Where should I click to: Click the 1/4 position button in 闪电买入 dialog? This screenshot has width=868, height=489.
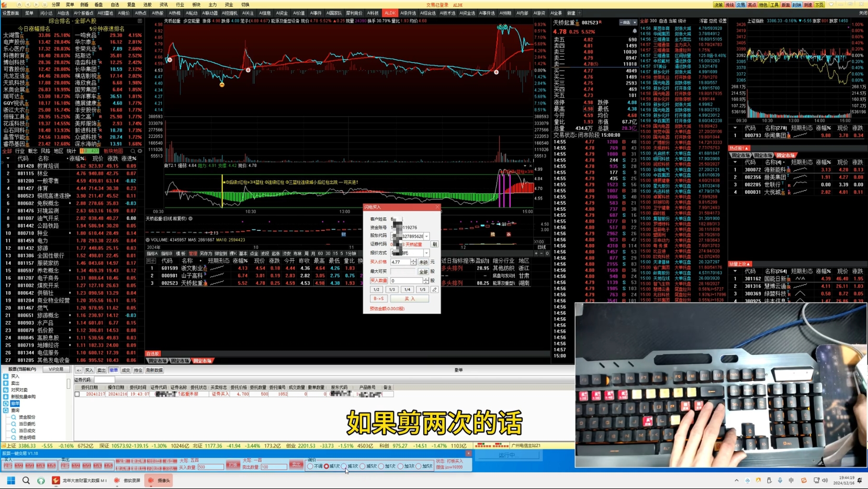tap(407, 290)
